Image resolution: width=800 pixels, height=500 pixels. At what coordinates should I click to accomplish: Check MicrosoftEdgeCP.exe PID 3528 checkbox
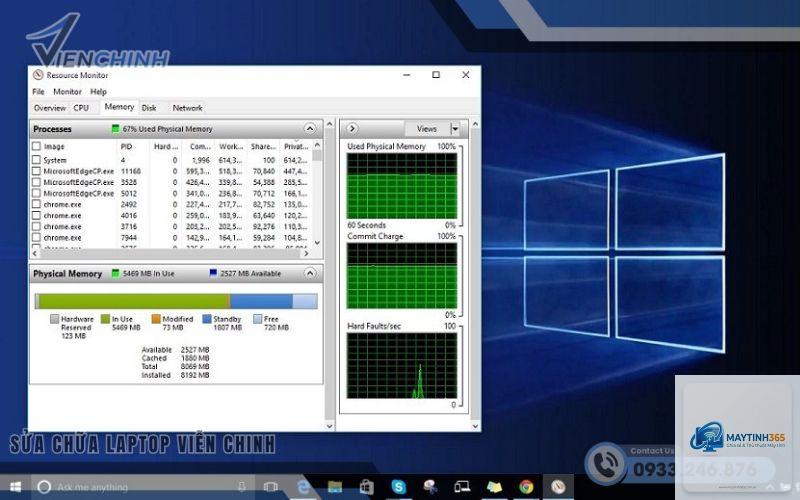[x=36, y=182]
